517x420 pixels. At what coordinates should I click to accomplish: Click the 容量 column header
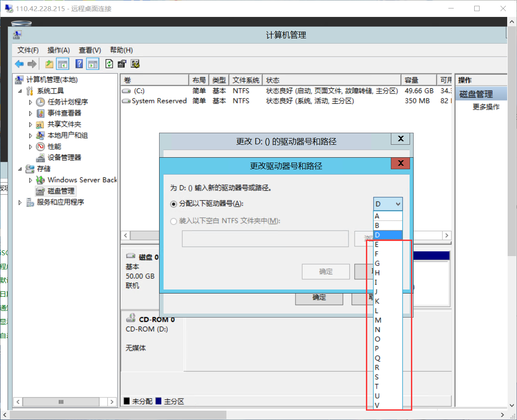click(411, 80)
